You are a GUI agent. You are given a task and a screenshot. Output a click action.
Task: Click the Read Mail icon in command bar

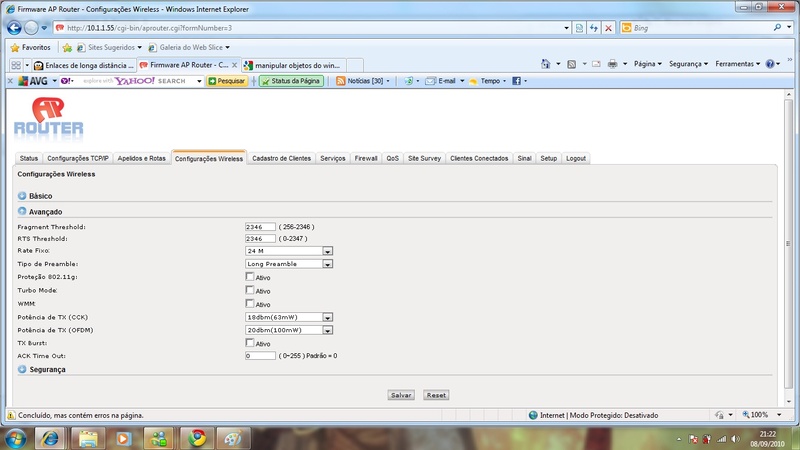point(596,64)
